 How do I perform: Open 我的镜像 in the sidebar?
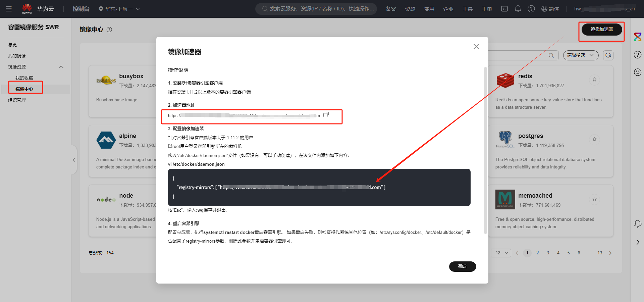pyautogui.click(x=17, y=56)
